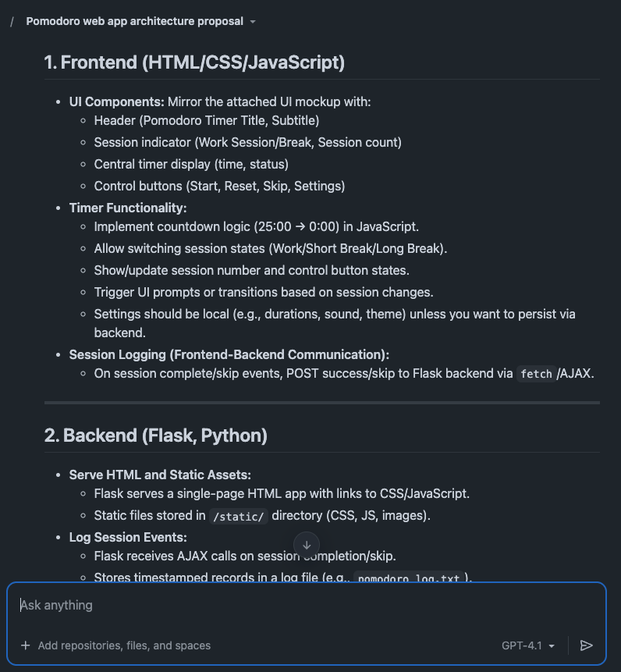Image resolution: width=621 pixels, height=672 pixels.
Task: Click the "Timer Functionality:" bullet label
Action: click(128, 208)
